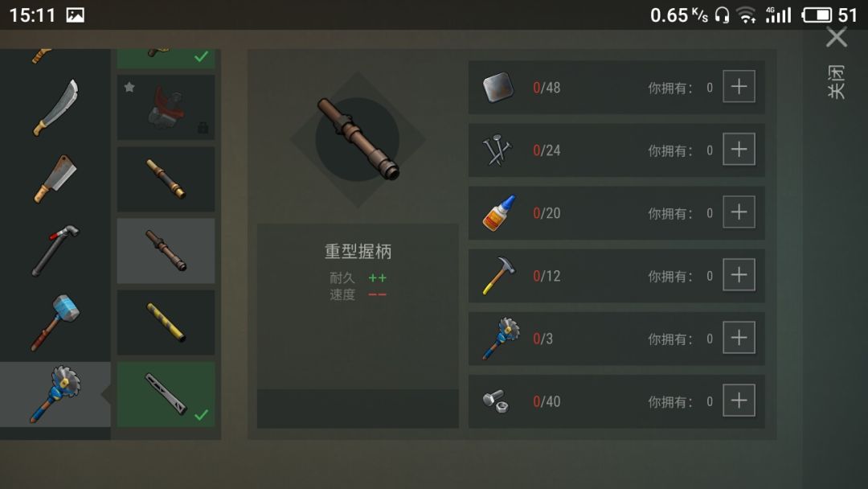Add saw blade maces with plus button

tap(739, 338)
